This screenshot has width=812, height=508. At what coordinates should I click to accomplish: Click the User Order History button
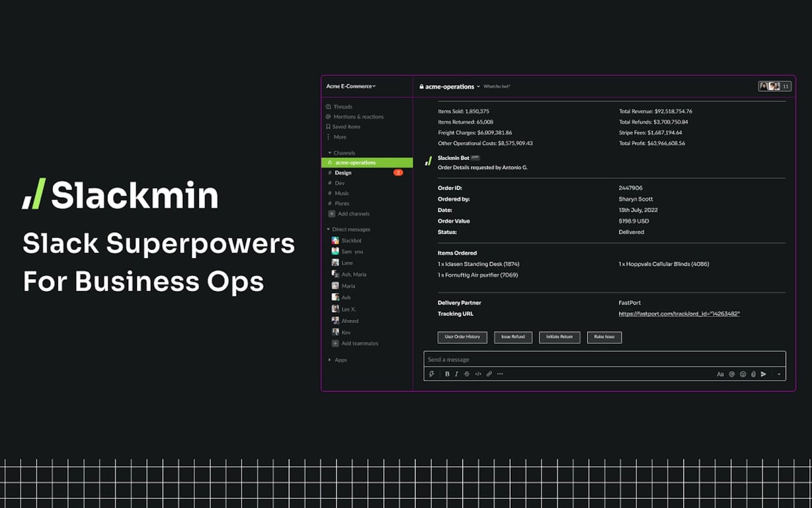click(462, 337)
